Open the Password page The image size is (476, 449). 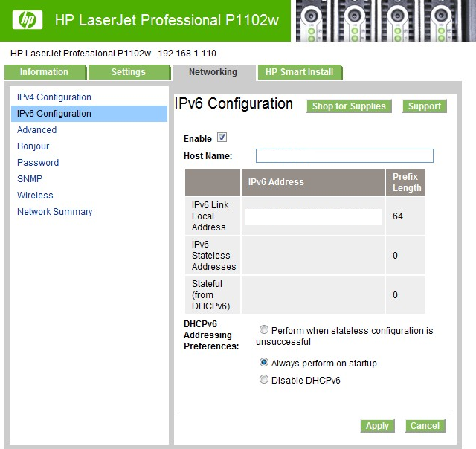point(38,163)
